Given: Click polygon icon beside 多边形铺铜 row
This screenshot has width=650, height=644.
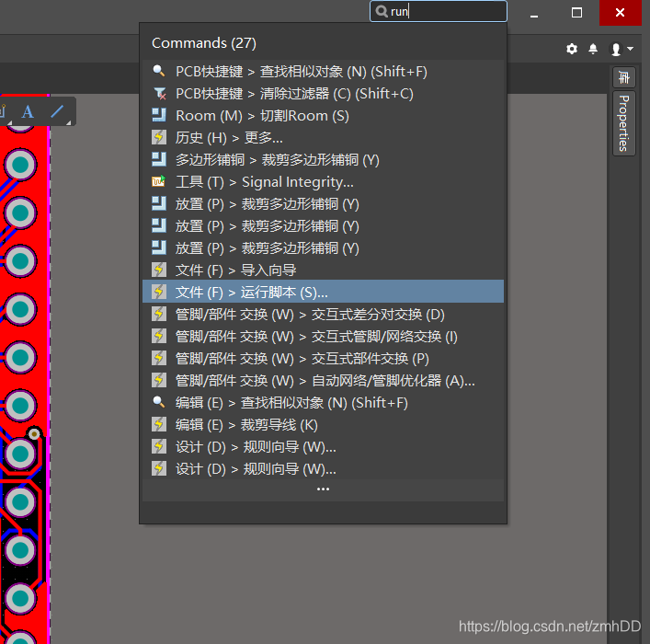Looking at the screenshot, I should (159, 159).
